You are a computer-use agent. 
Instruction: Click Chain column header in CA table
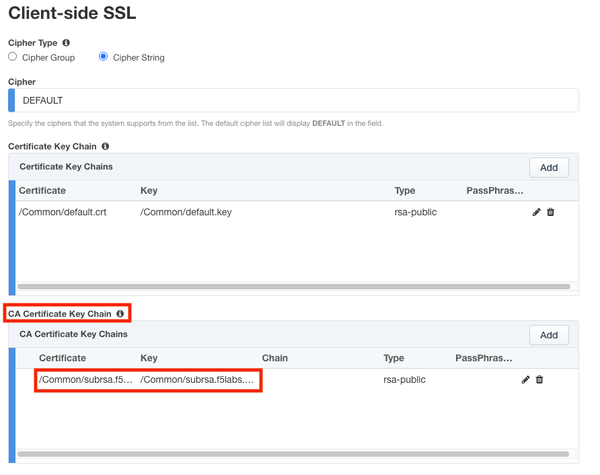pos(275,358)
